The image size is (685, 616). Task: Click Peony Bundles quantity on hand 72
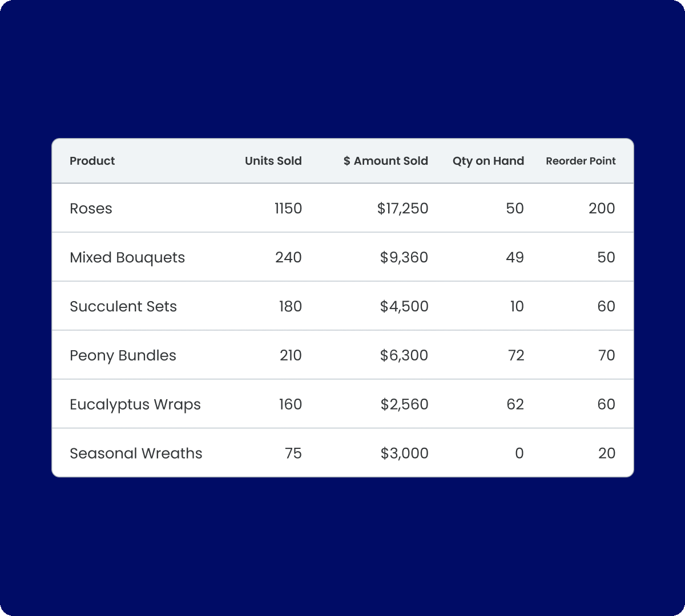(515, 355)
